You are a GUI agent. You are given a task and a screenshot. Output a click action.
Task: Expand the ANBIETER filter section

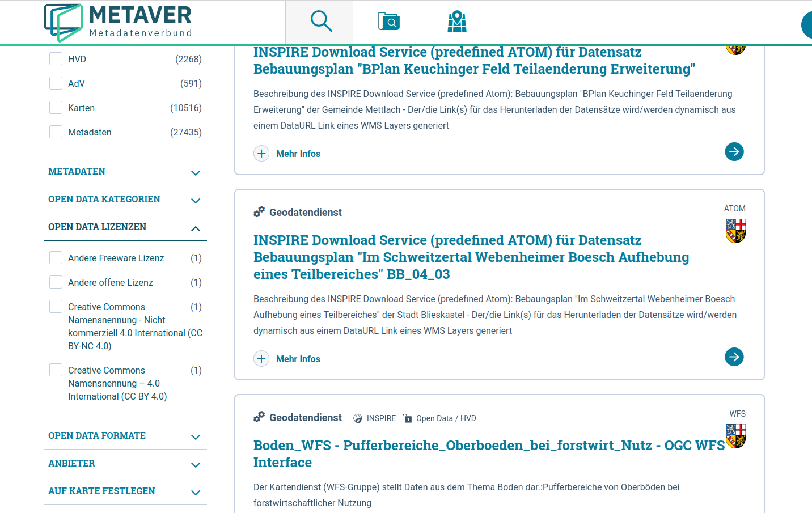(125, 464)
